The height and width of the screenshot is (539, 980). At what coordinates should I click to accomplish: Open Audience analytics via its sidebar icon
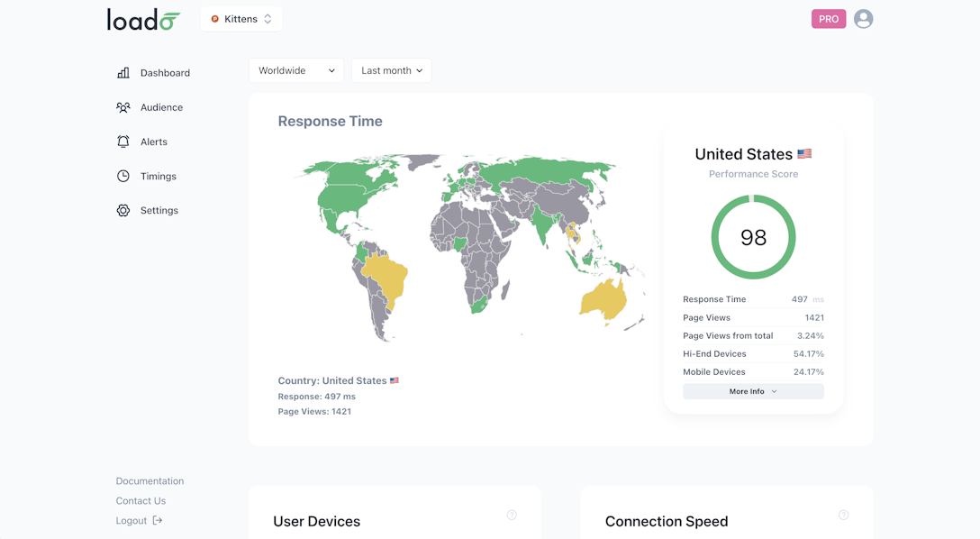click(122, 106)
